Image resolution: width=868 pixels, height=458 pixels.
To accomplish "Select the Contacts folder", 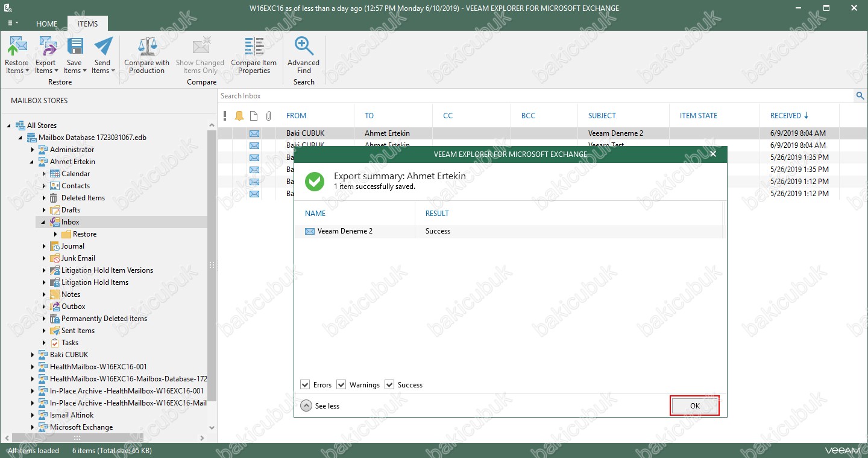I will coord(75,186).
